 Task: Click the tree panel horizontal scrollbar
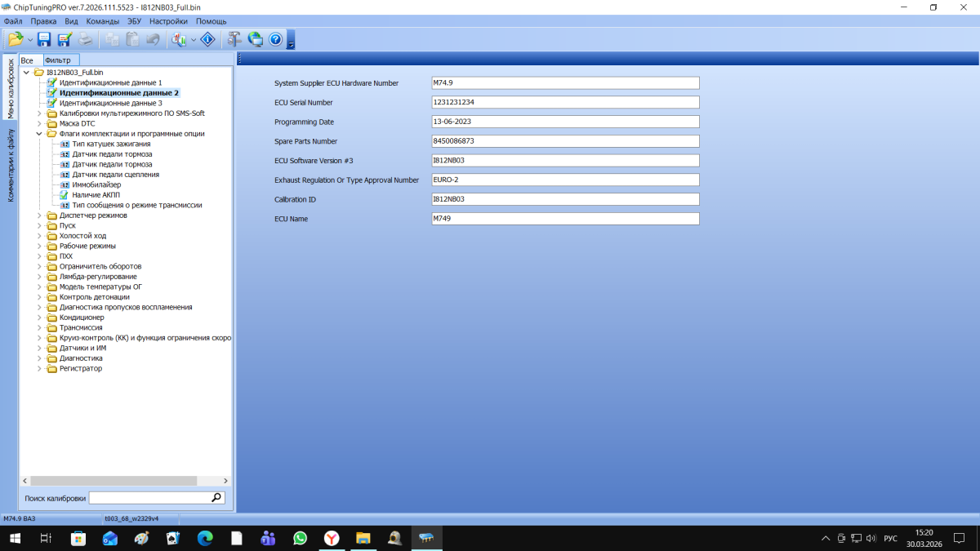(123, 481)
